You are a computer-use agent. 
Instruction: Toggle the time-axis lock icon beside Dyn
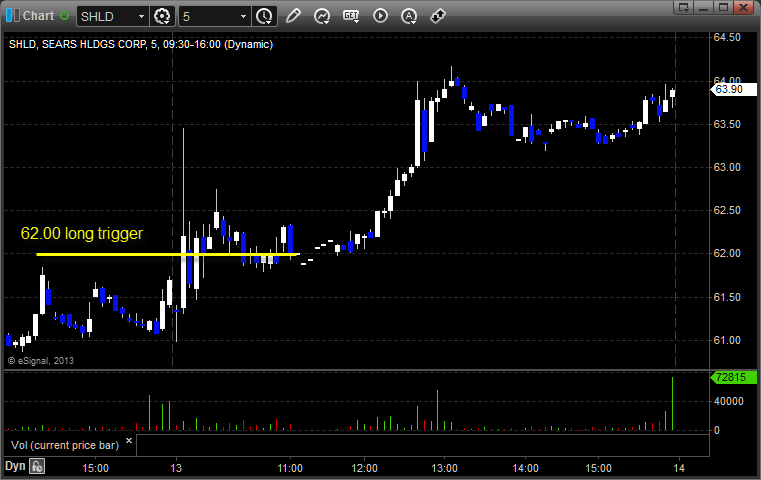37,466
